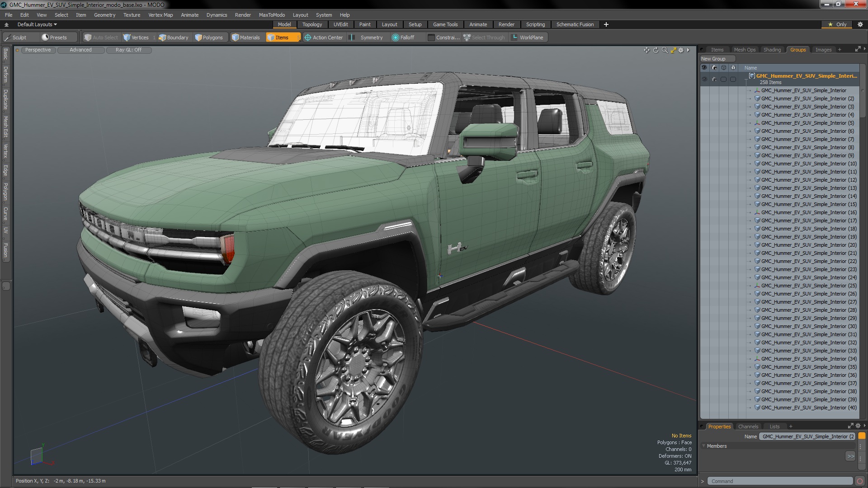Screen dimensions: 868x488
Task: Click the New Group button
Action: click(717, 59)
